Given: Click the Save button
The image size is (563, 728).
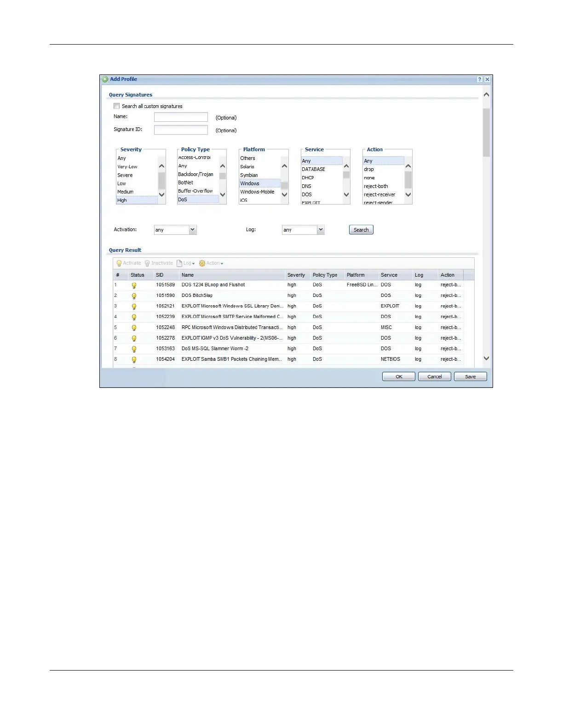Looking at the screenshot, I should click(470, 376).
